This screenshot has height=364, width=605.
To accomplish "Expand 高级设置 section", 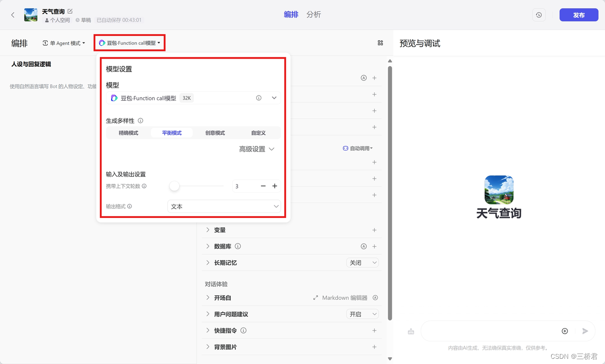I will click(x=257, y=149).
